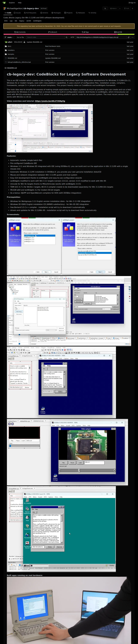Switch to the Code tab

click(x=8, y=13)
